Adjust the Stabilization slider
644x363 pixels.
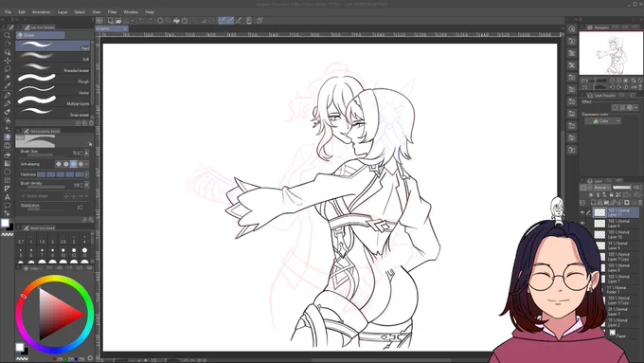tap(46, 209)
